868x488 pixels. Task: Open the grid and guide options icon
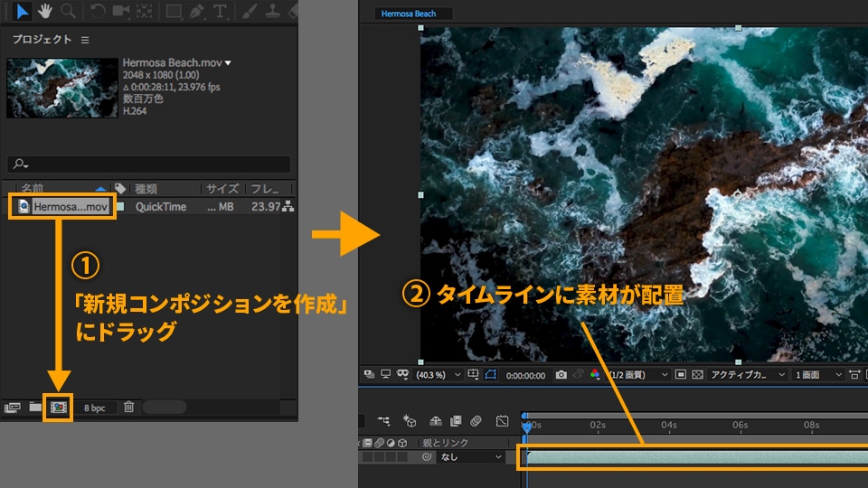pos(473,374)
